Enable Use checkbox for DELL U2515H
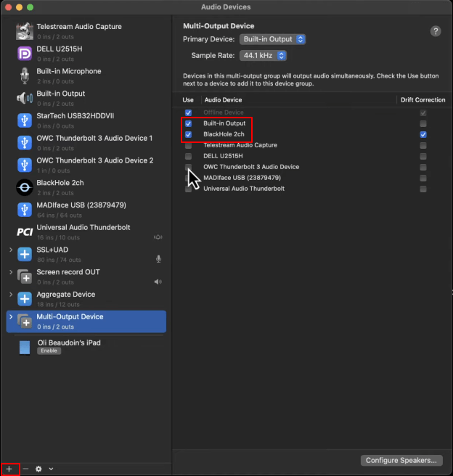The width and height of the screenshot is (453, 476). click(x=189, y=156)
